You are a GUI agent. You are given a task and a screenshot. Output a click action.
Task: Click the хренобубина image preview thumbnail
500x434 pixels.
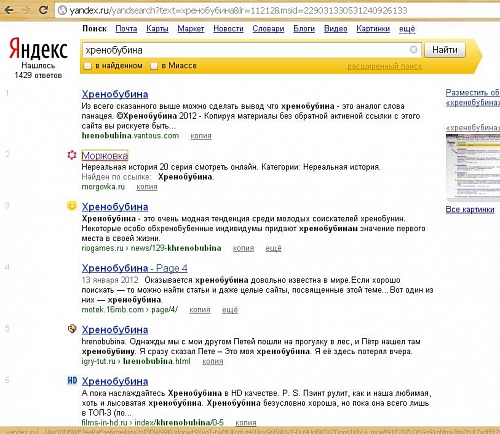(x=473, y=167)
